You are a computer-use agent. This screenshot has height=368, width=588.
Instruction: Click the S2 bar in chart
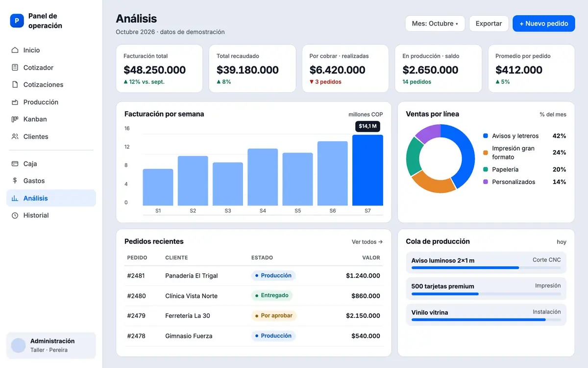pyautogui.click(x=193, y=181)
